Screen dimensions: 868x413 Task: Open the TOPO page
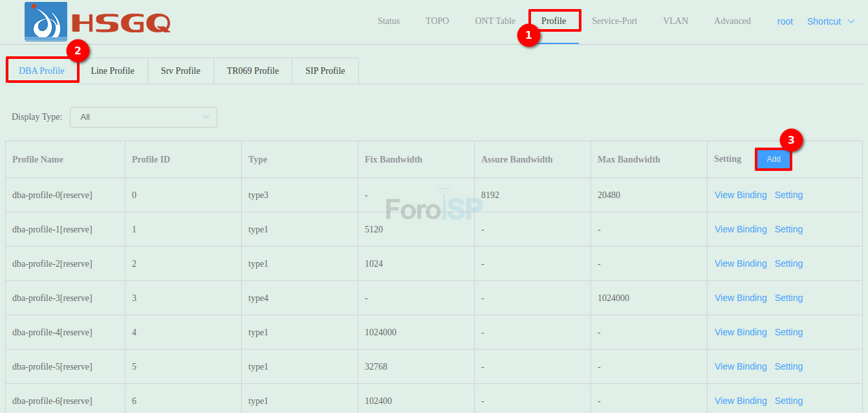[x=437, y=21]
